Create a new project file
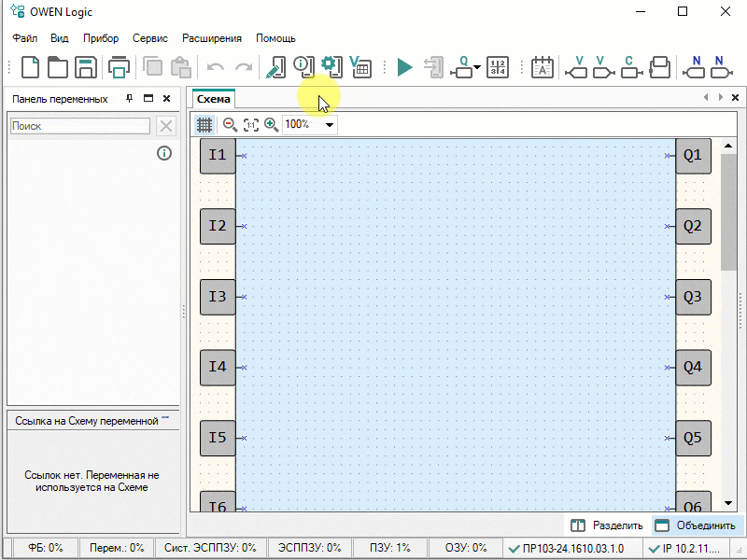This screenshot has height=560, width=747. coord(31,66)
